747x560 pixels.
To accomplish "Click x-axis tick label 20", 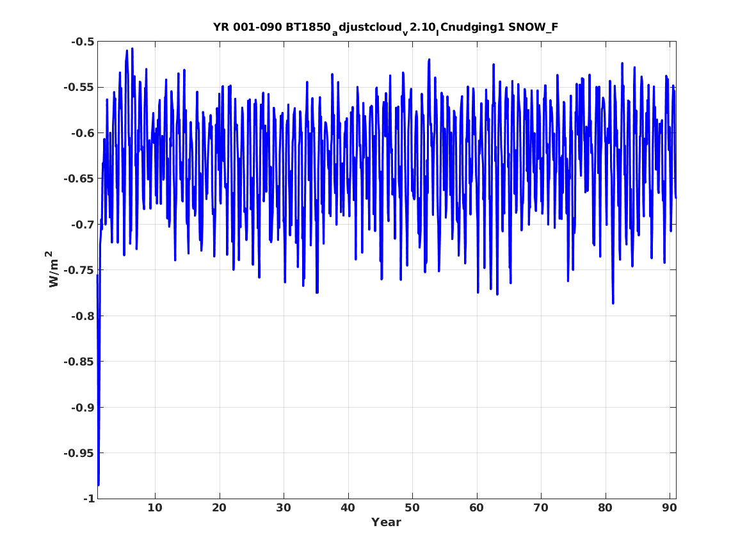I will [219, 508].
